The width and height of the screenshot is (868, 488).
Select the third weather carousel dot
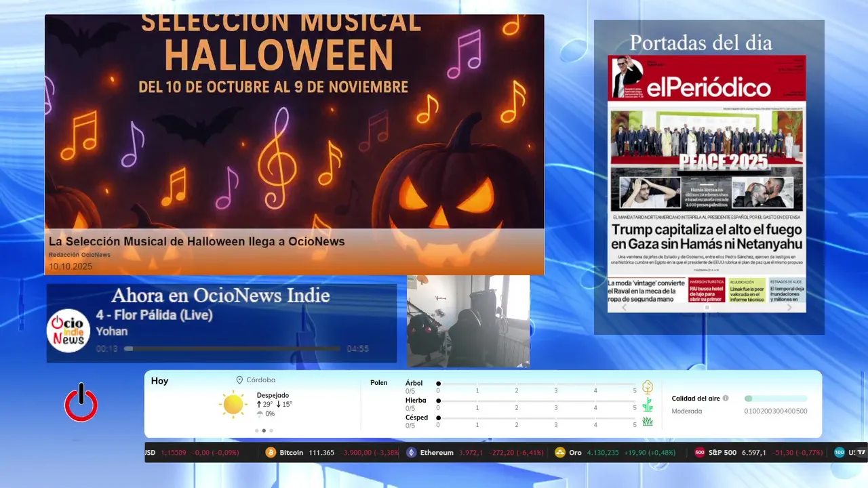[271, 430]
